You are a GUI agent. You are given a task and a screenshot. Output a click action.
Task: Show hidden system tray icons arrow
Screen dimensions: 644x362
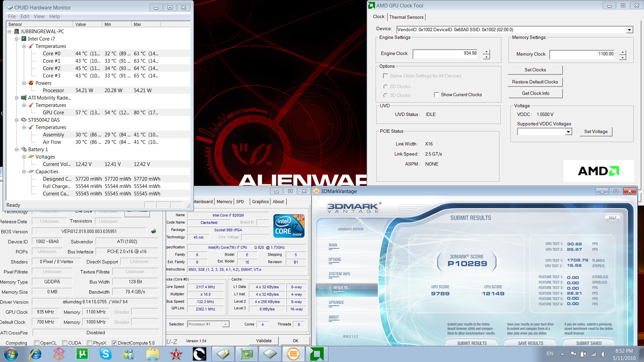click(562, 354)
